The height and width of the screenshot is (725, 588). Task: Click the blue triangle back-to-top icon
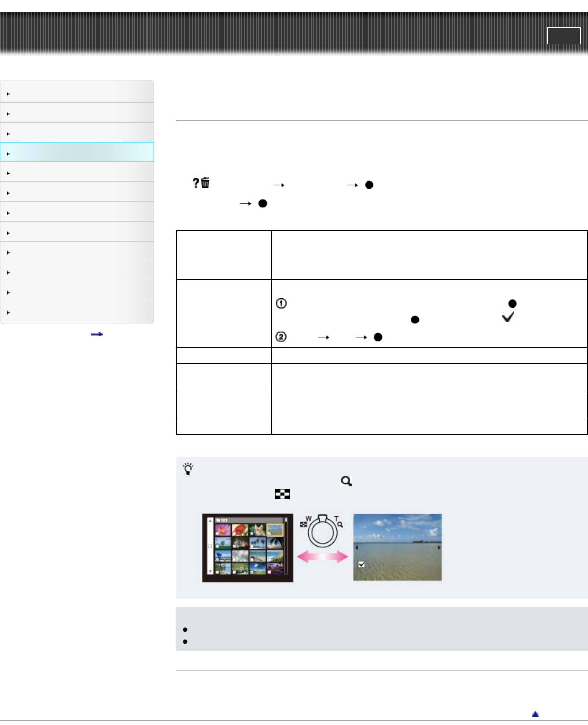[x=535, y=714]
